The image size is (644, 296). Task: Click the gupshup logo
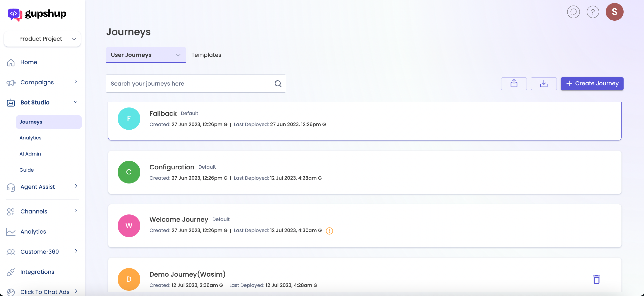coord(37,14)
